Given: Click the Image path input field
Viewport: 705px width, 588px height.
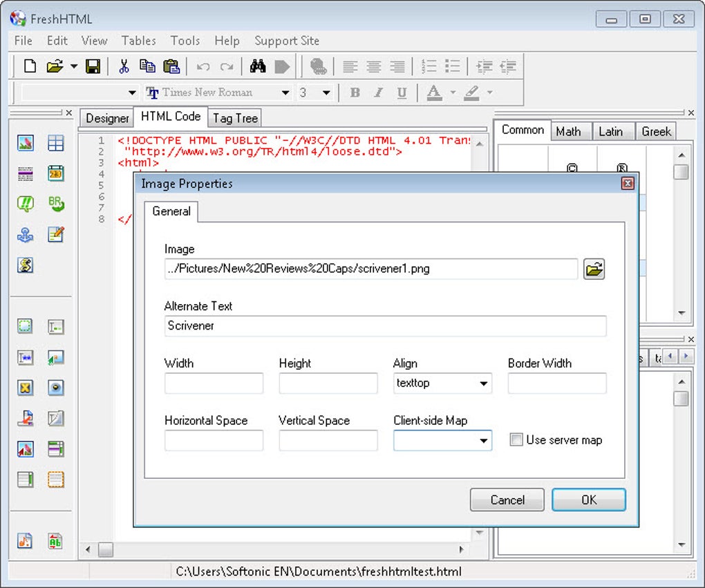Looking at the screenshot, I should (371, 269).
